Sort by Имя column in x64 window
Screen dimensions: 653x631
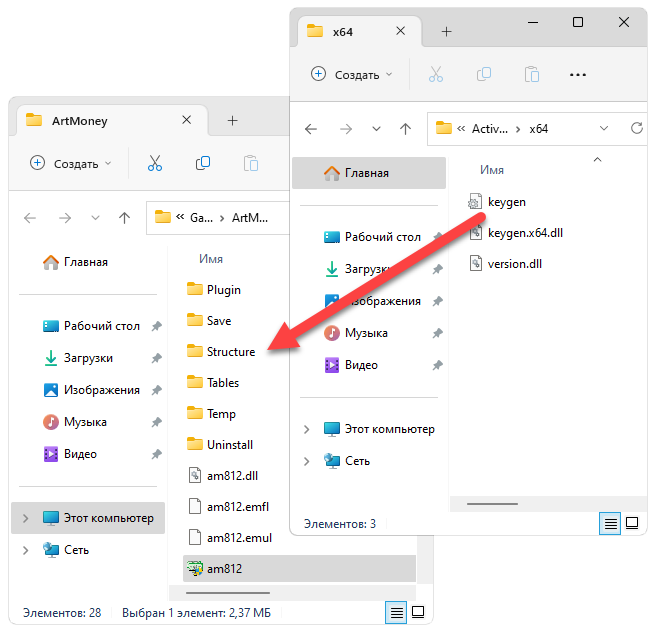pyautogui.click(x=492, y=170)
